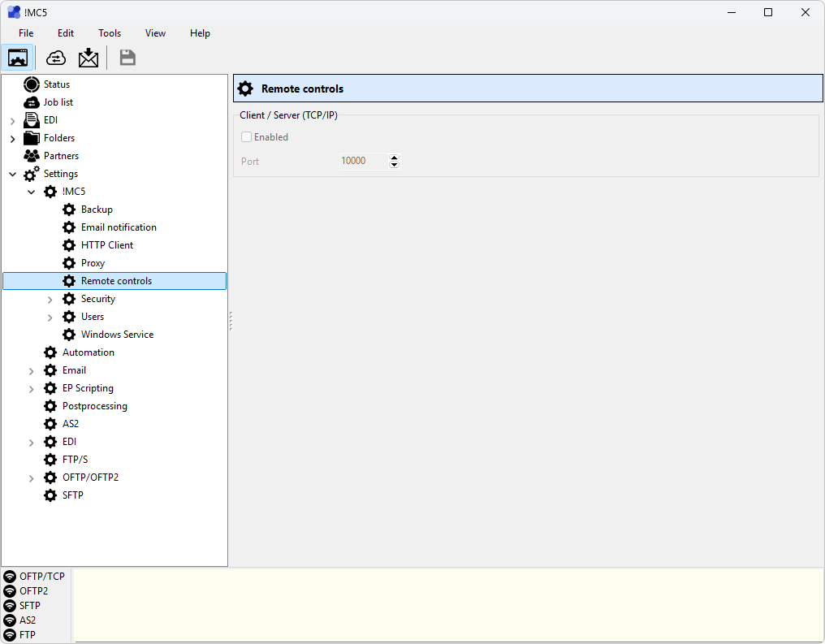This screenshot has height=644, width=825.
Task: Open the File menu
Action: [26, 33]
